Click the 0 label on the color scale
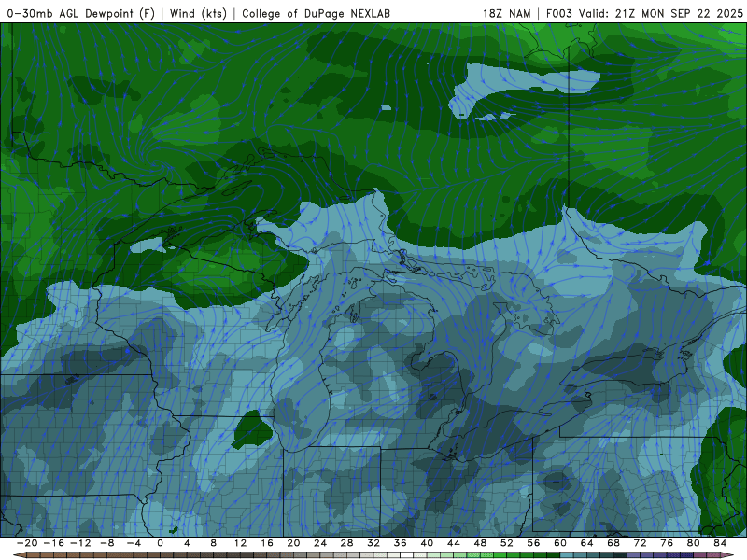Image resolution: width=747 pixels, height=560 pixels. 160,543
